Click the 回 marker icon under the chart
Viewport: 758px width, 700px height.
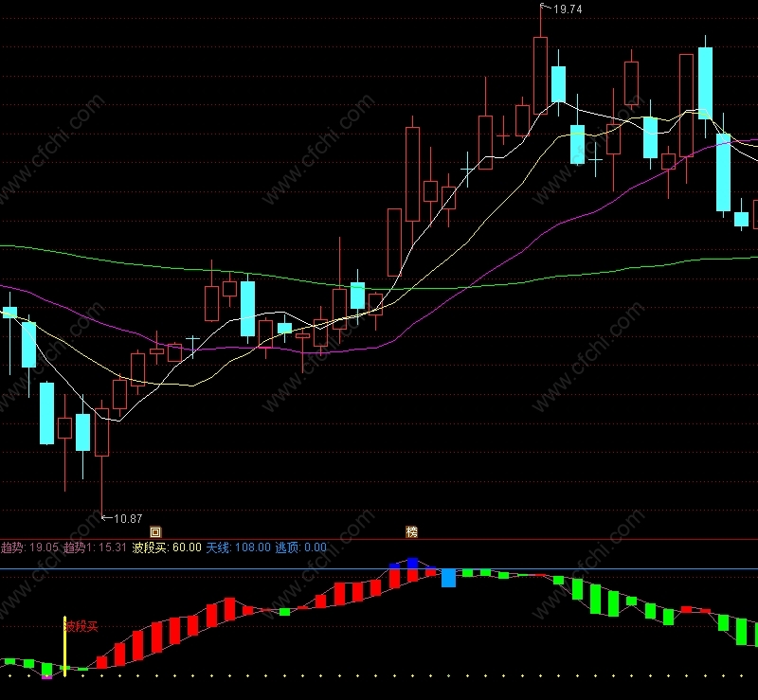pyautogui.click(x=155, y=531)
